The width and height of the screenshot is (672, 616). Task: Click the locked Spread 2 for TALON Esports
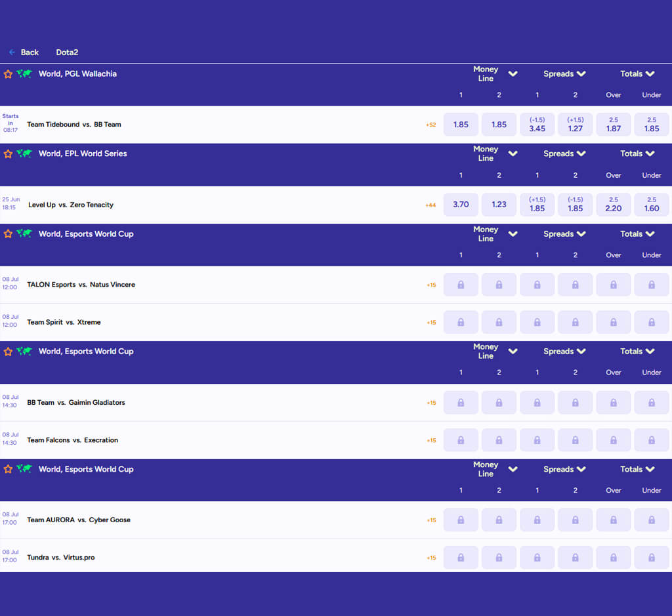click(x=575, y=285)
